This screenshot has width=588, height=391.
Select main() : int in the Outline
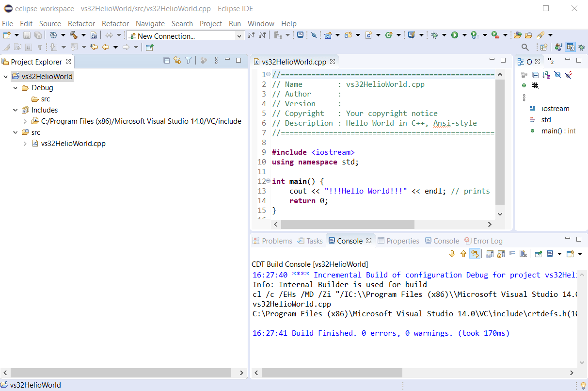tap(558, 131)
